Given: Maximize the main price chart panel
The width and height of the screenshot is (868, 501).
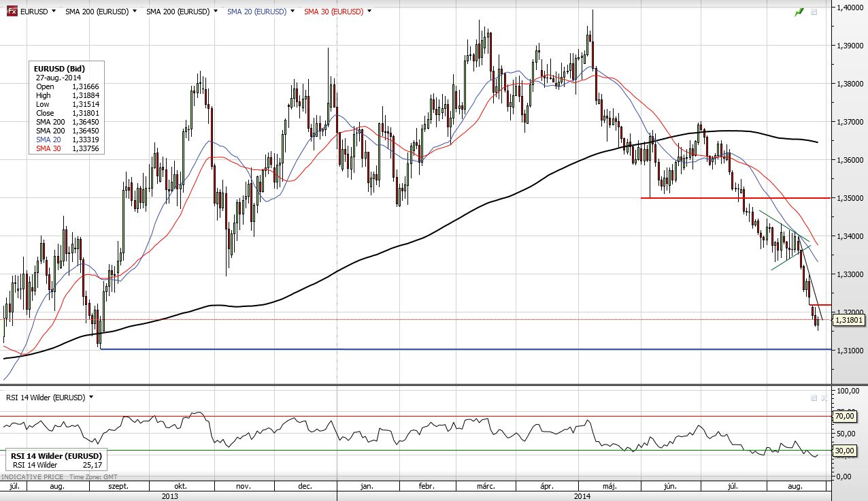Looking at the screenshot, I should coord(814,12).
